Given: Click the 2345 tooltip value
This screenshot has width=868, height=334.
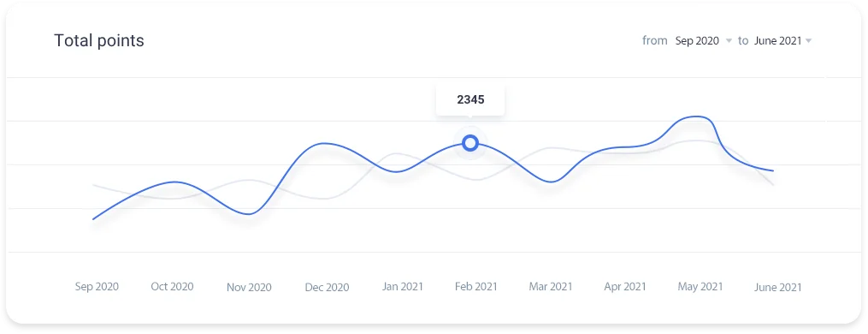Looking at the screenshot, I should (x=470, y=100).
